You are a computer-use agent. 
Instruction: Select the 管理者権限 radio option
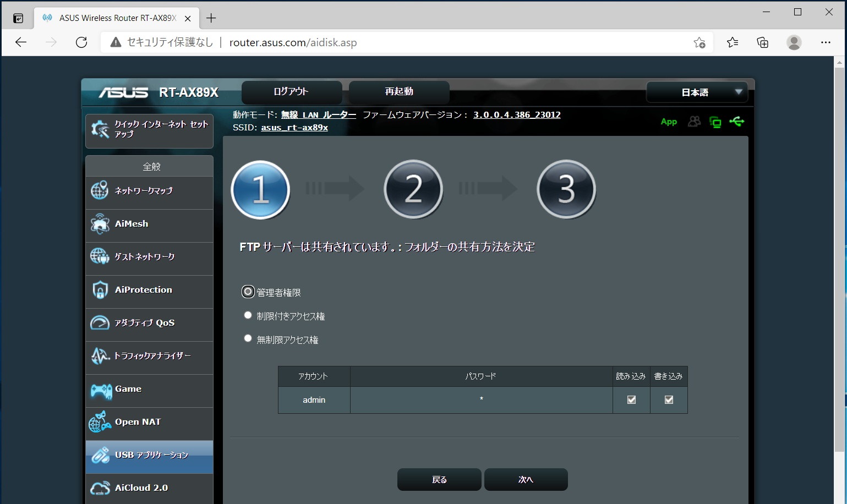pyautogui.click(x=248, y=292)
